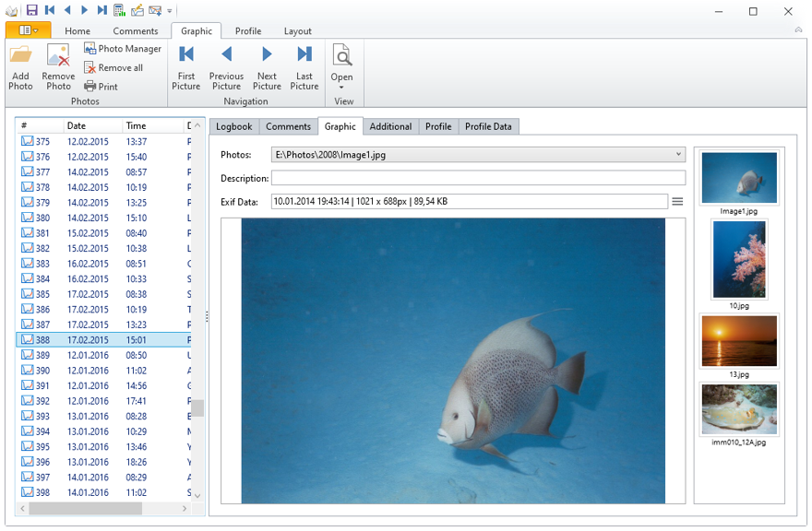Click the save icon in quick access toolbar

click(x=32, y=10)
